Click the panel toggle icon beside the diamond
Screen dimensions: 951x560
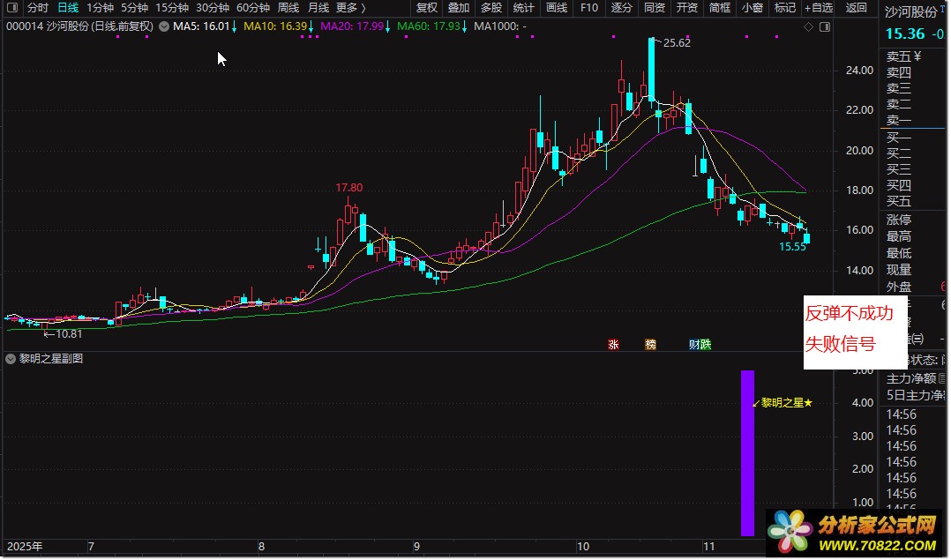pos(824,26)
